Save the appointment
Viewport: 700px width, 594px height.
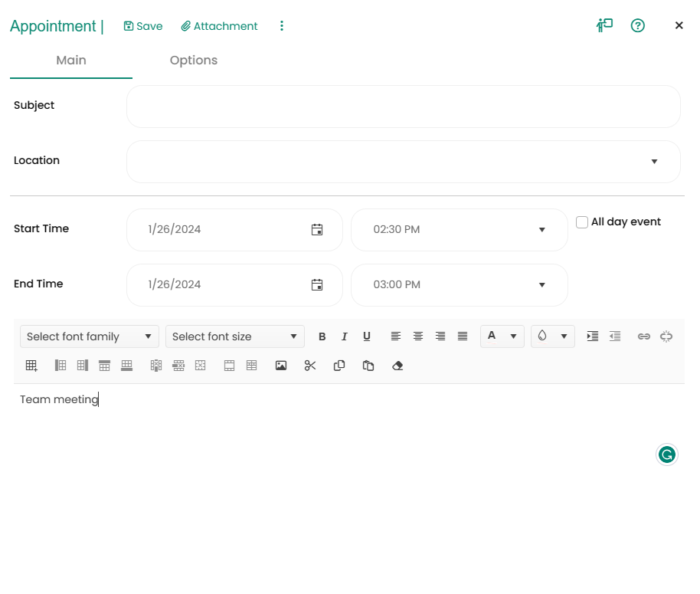(x=143, y=26)
